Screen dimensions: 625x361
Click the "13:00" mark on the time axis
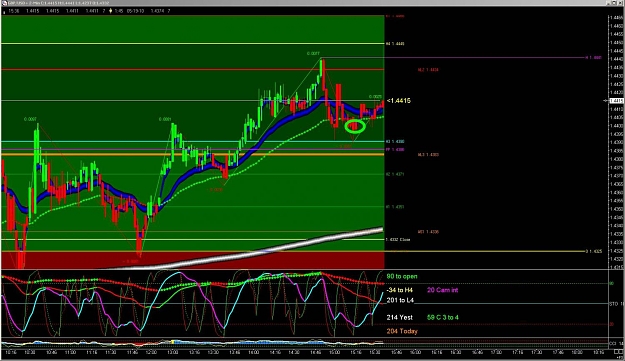(173, 352)
